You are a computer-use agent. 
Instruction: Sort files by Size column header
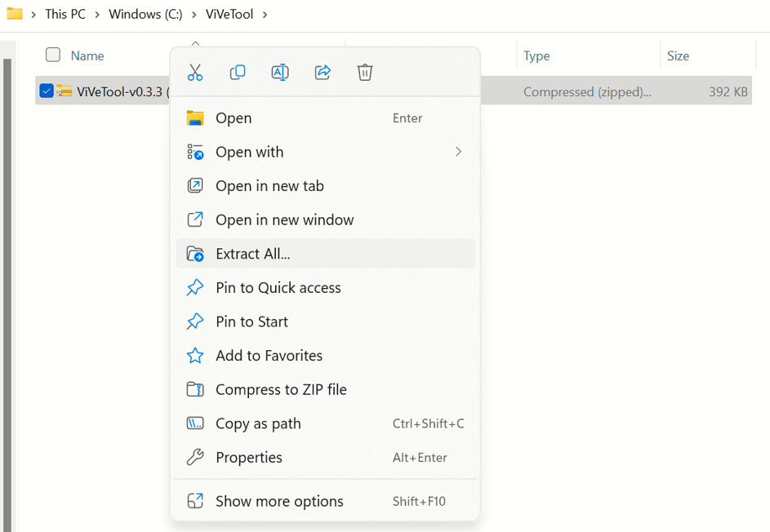[679, 55]
